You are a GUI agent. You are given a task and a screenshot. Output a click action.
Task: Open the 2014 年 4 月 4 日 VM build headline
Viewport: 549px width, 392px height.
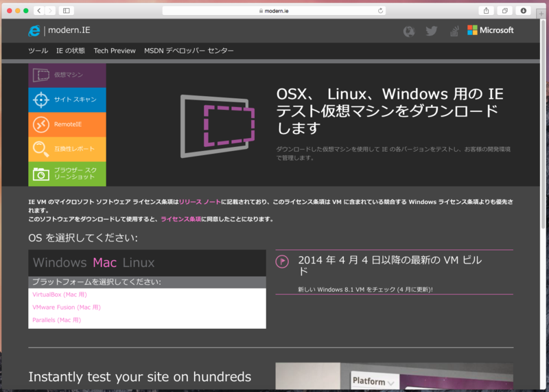(x=390, y=266)
